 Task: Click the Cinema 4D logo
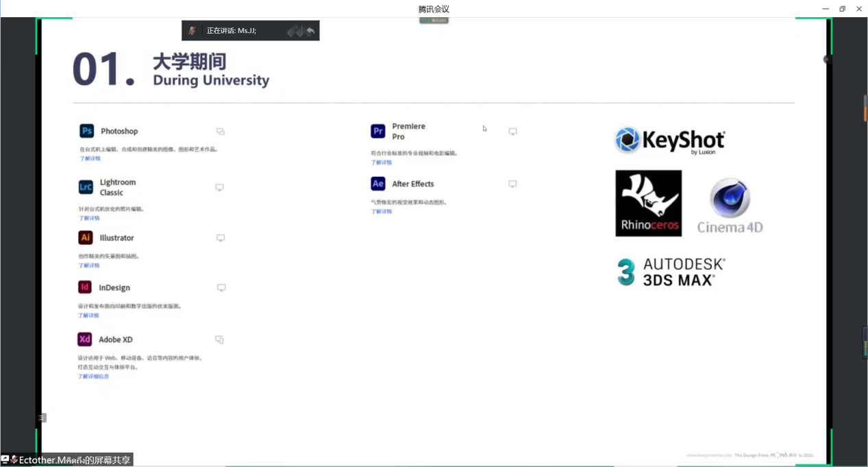click(x=730, y=206)
